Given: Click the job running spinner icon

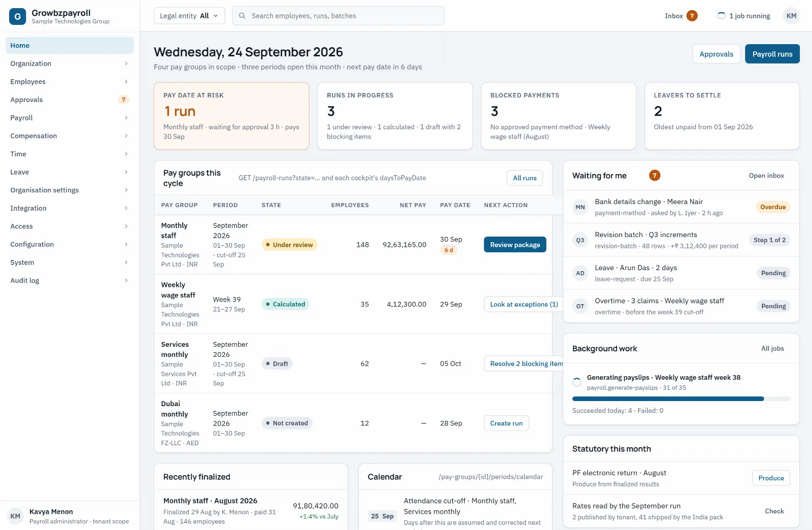Looking at the screenshot, I should point(721,16).
